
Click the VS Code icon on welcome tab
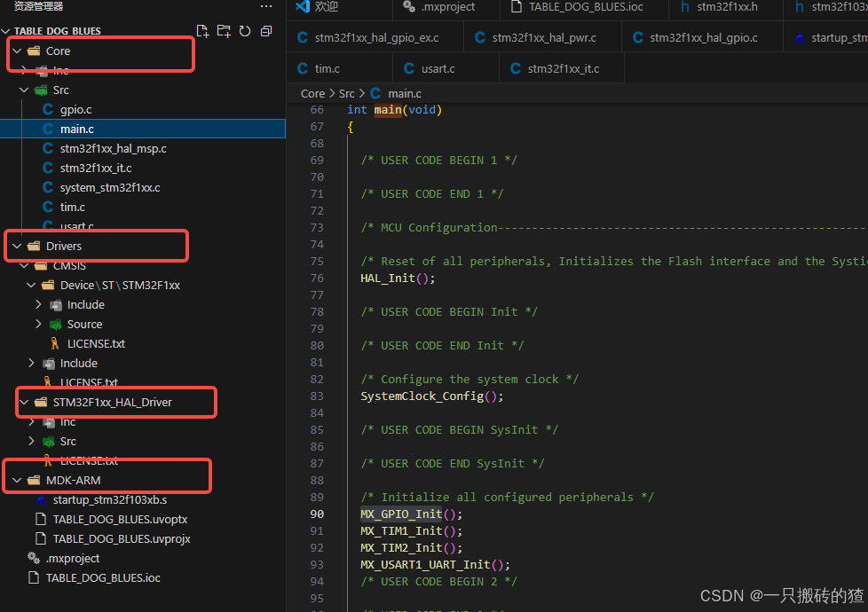pos(303,6)
